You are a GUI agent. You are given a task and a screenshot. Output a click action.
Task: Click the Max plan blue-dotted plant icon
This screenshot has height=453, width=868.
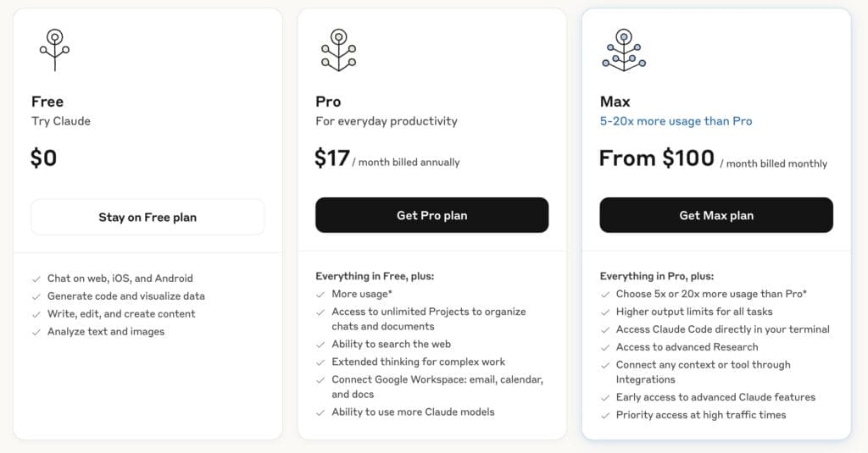[624, 50]
